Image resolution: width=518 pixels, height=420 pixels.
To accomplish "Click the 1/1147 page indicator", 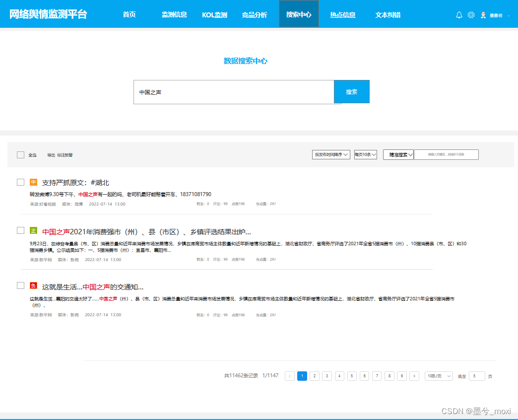I will (x=270, y=376).
